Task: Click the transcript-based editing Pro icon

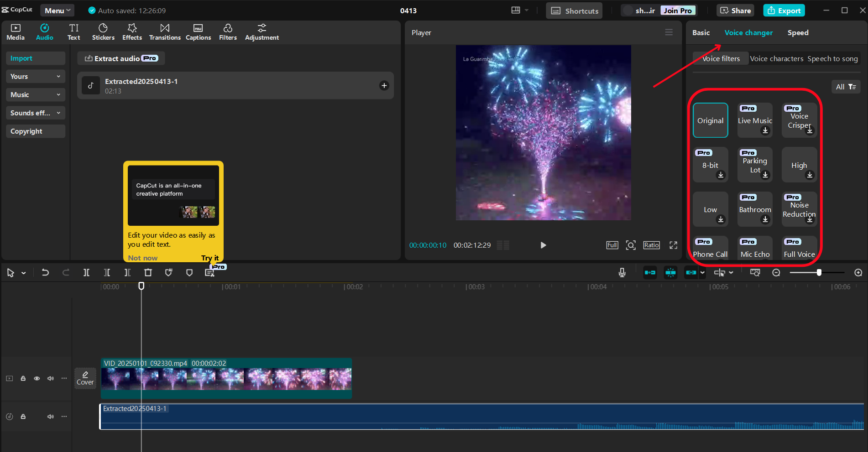Action: [x=209, y=272]
